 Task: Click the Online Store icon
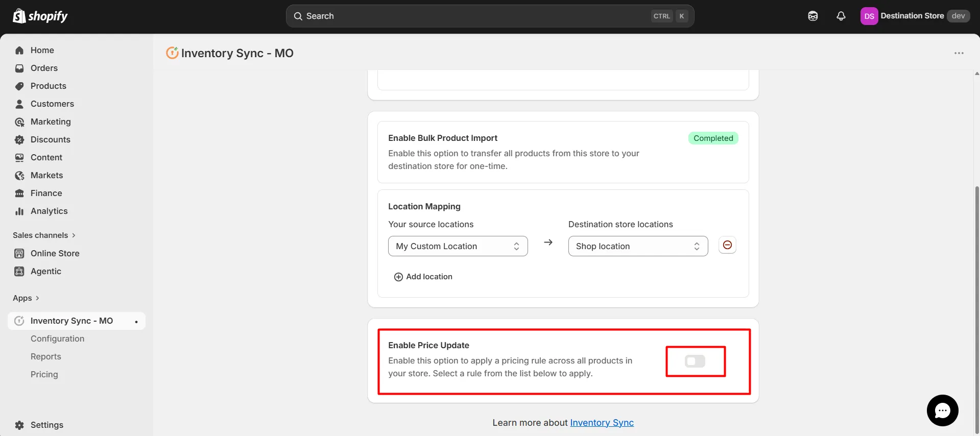(x=19, y=253)
